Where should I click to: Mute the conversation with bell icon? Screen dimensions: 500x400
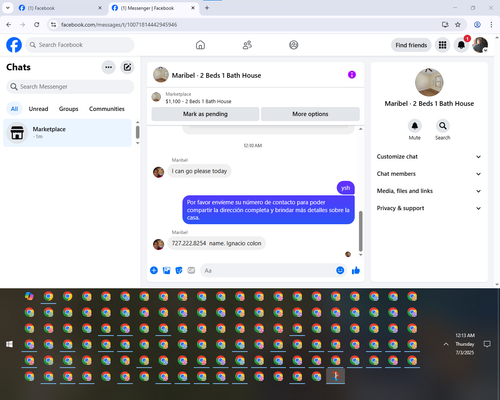click(x=415, y=126)
